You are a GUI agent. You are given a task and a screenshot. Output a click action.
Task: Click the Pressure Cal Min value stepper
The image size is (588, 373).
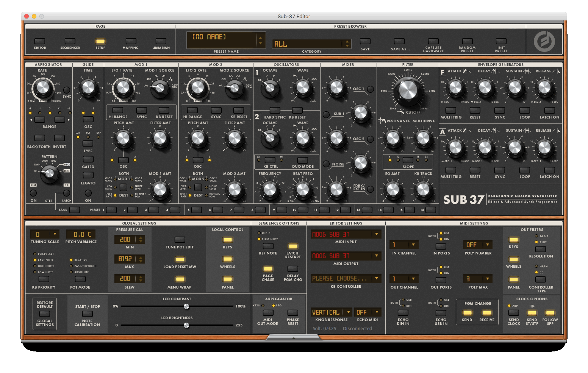[141, 239]
